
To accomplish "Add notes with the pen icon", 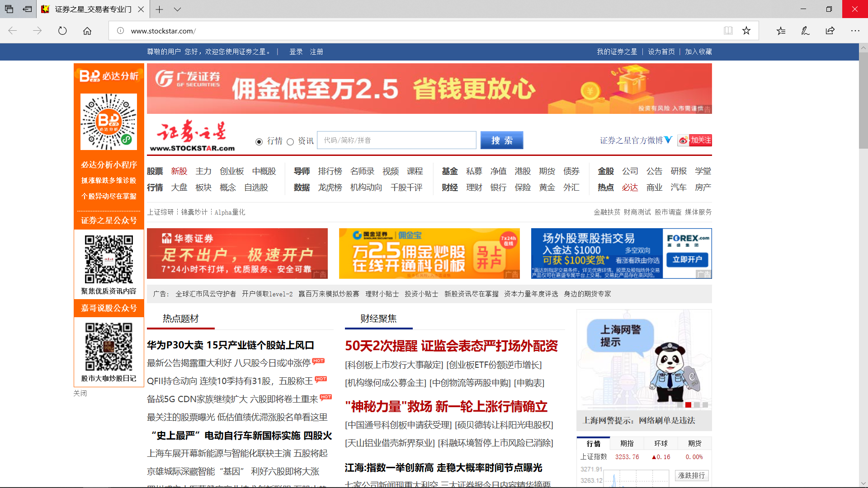I will point(805,31).
